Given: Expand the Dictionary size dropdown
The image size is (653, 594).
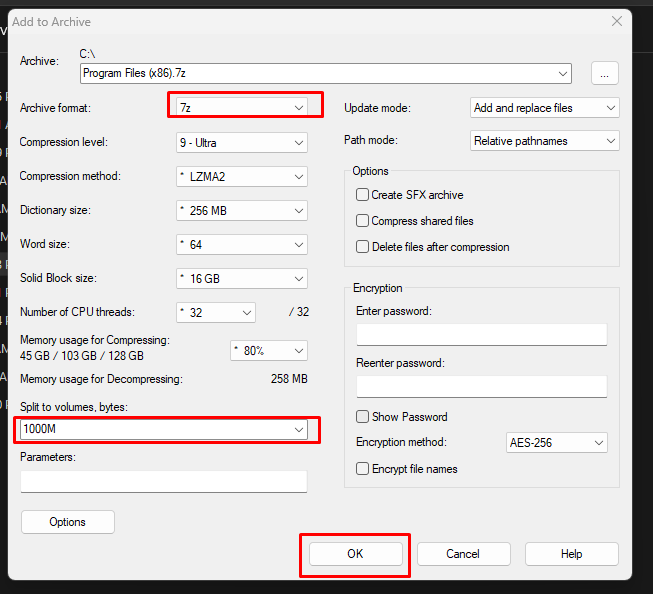Looking at the screenshot, I should point(242,211).
